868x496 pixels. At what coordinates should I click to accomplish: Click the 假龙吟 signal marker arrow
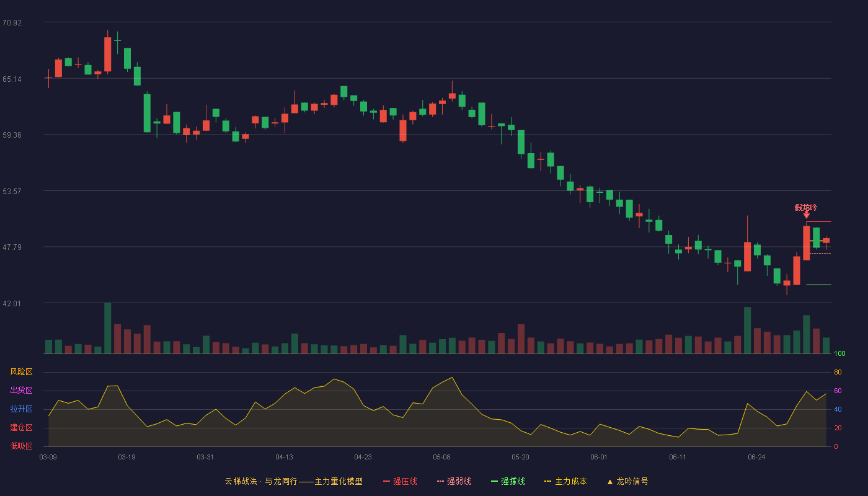click(807, 215)
